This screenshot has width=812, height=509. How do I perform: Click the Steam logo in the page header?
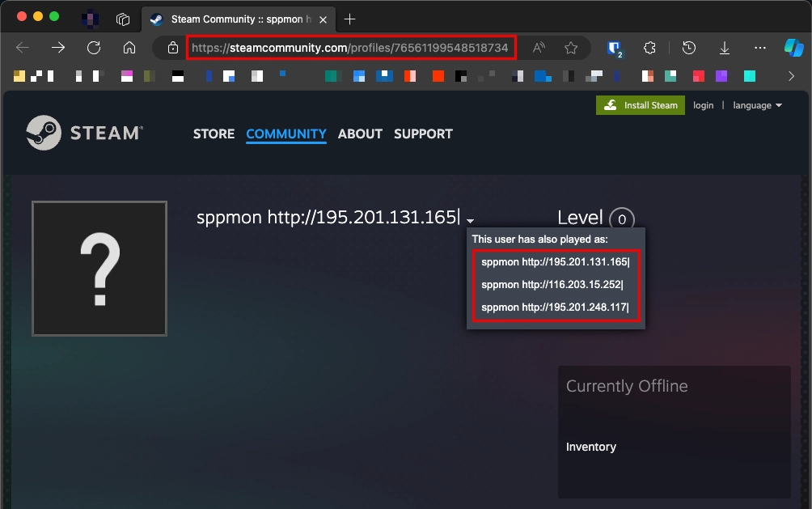click(84, 132)
